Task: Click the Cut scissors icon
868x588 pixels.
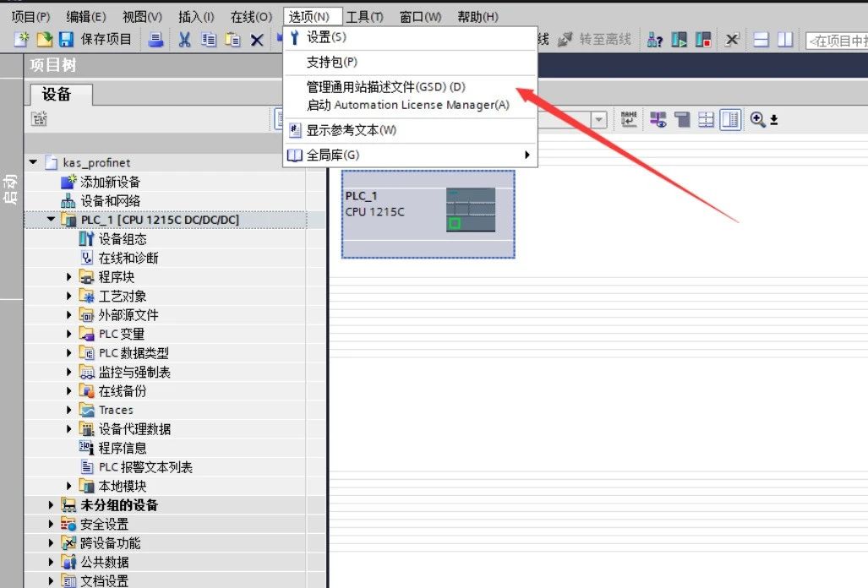Action: click(x=184, y=40)
